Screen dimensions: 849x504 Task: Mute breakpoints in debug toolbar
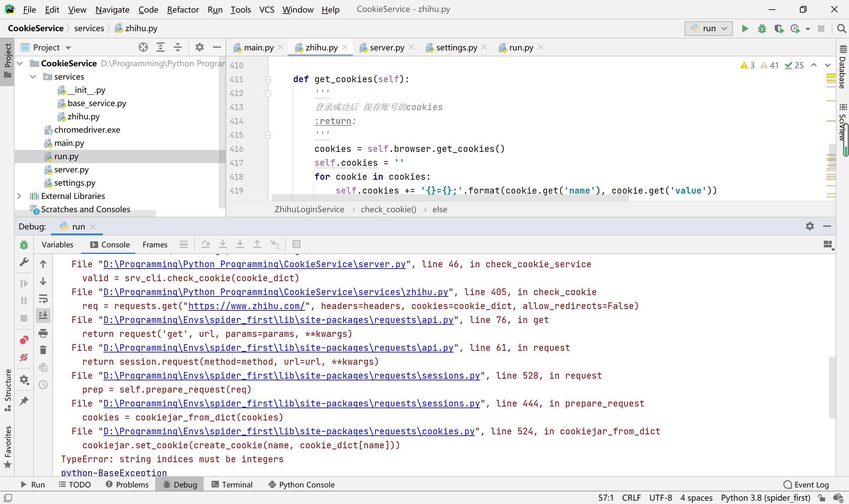(x=24, y=357)
